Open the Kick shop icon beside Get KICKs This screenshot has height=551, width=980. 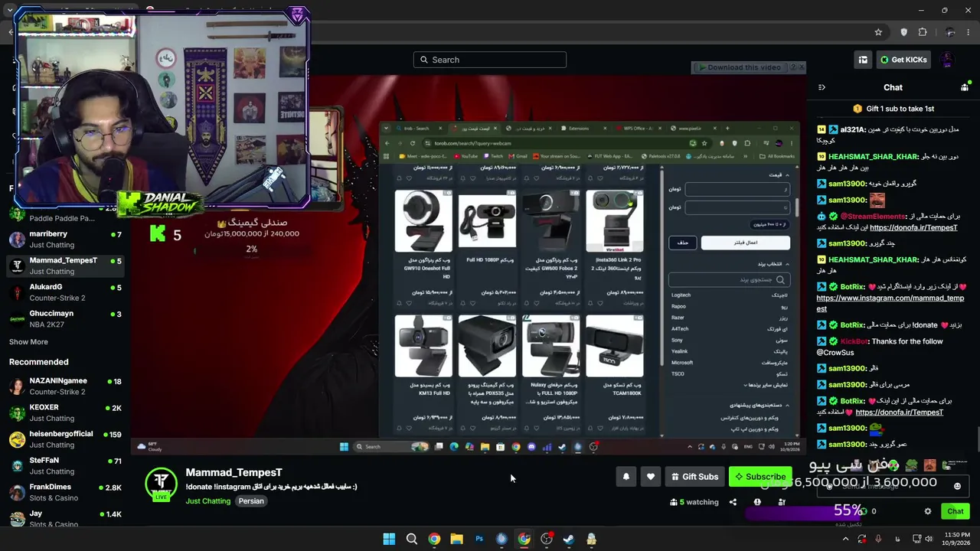click(863, 60)
